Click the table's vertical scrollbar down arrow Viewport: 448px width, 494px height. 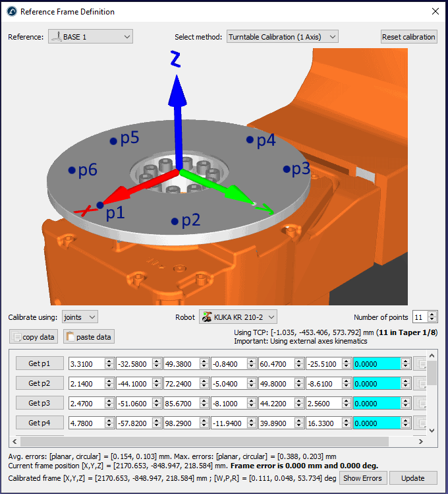(432, 429)
